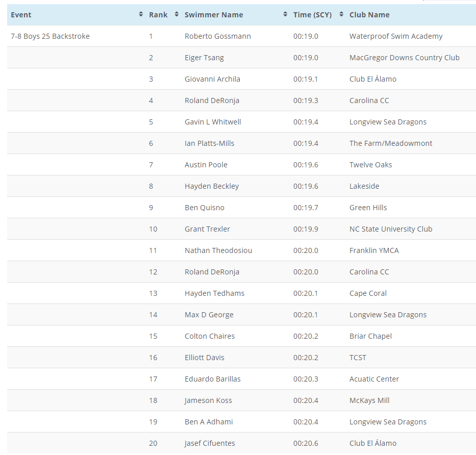Click Elliott Davis
The height and width of the screenshot is (455, 476).
pyautogui.click(x=204, y=358)
